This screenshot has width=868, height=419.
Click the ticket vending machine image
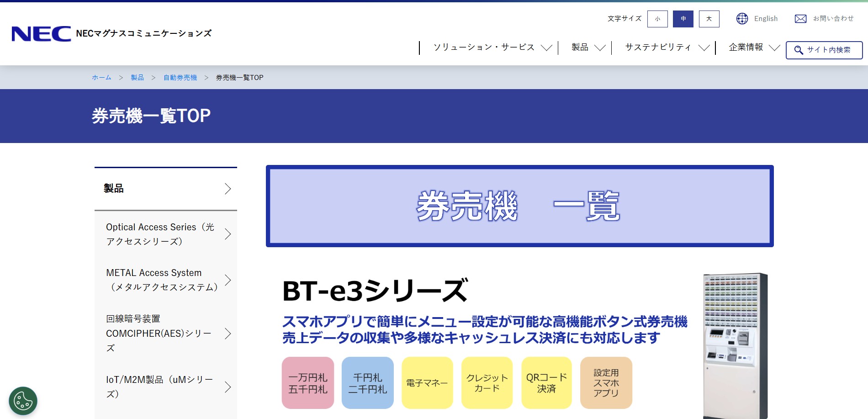736,346
